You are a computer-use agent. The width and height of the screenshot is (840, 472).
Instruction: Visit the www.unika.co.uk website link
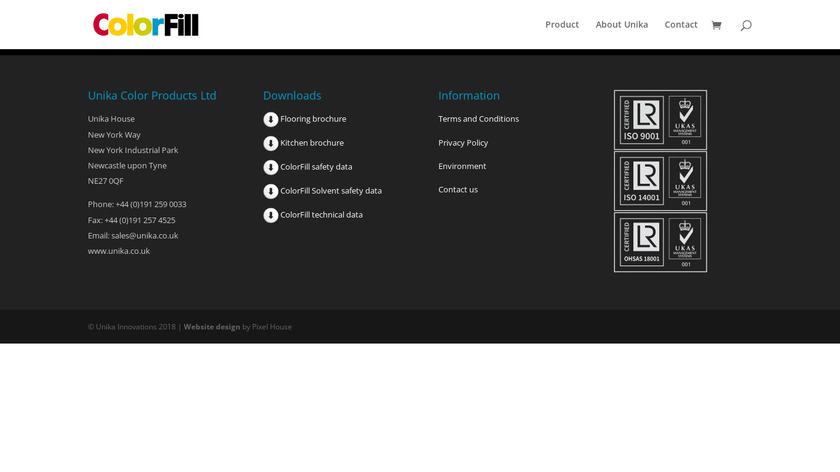pyautogui.click(x=119, y=251)
